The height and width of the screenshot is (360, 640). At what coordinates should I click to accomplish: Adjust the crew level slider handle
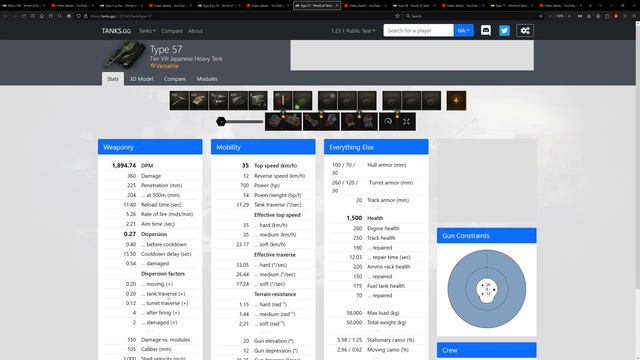click(221, 121)
